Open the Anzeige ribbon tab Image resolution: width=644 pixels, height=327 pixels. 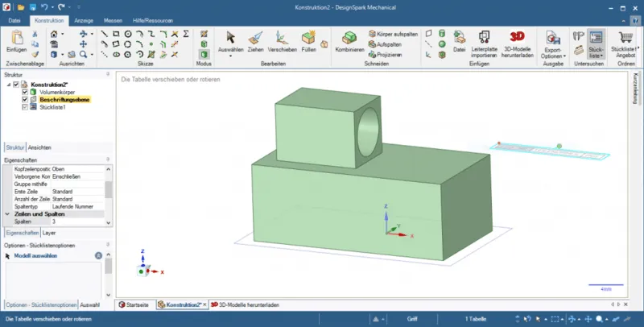pos(84,21)
